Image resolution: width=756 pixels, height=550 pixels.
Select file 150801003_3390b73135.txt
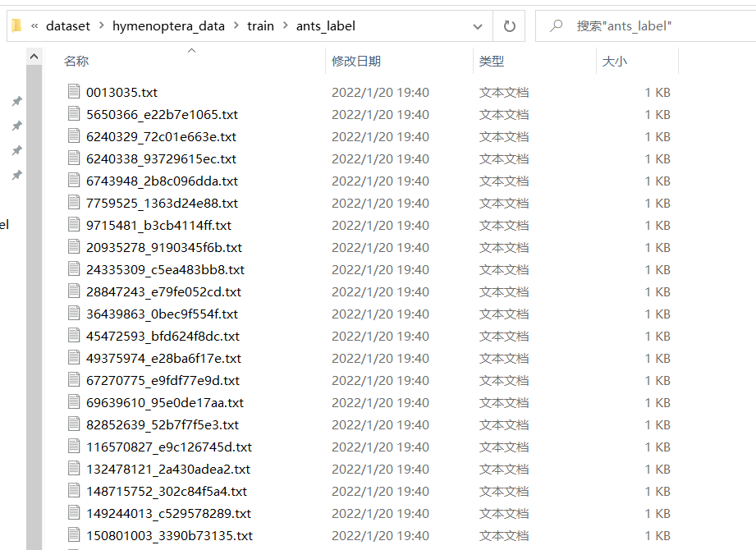169,536
